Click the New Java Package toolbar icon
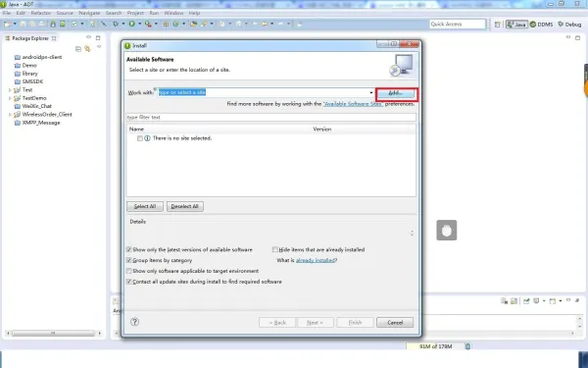The height and width of the screenshot is (368, 588). 166,24
